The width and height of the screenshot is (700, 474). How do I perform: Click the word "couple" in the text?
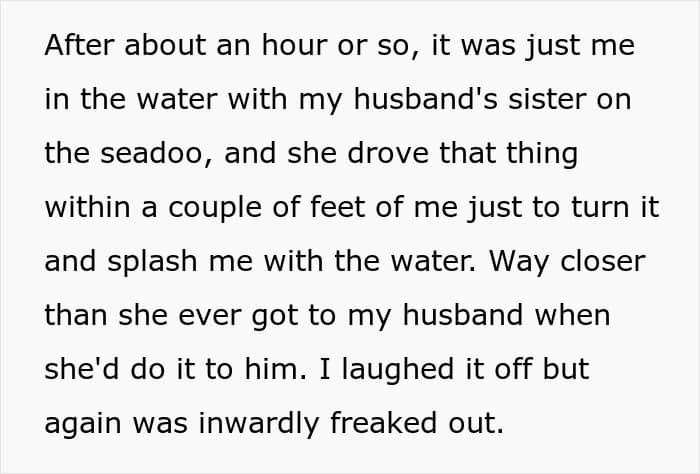tap(210, 208)
